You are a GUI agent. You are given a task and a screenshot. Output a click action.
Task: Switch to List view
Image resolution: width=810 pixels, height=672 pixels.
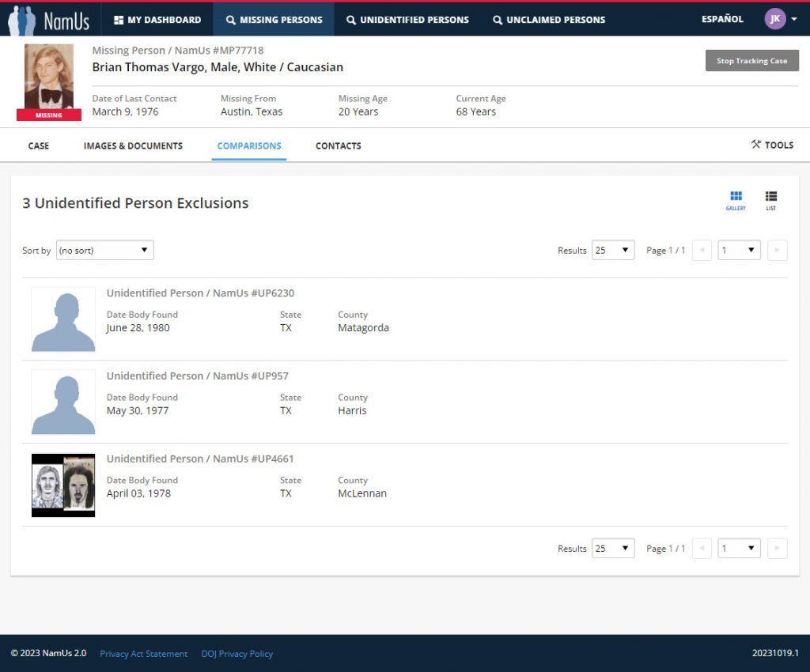tap(770, 200)
